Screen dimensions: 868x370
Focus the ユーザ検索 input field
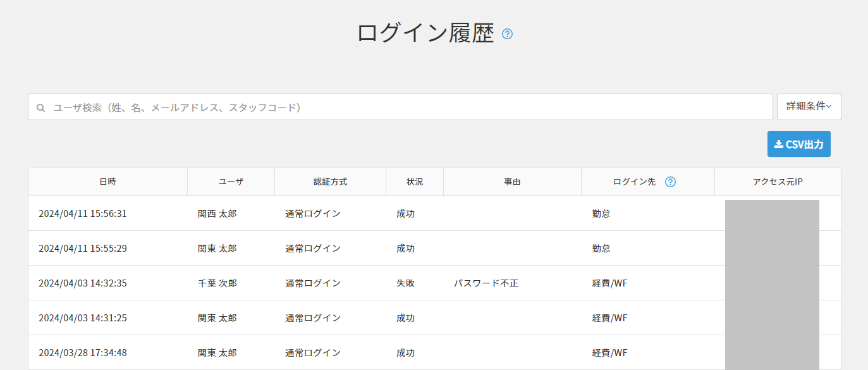click(x=405, y=108)
